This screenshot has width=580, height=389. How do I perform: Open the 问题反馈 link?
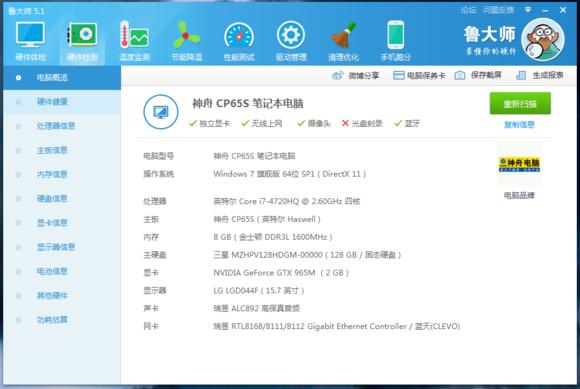coord(498,10)
